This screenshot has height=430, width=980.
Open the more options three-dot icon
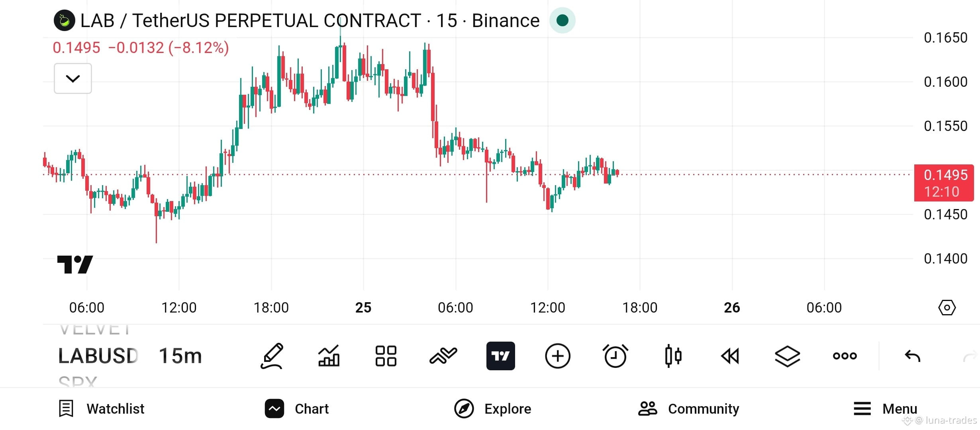[x=845, y=356]
